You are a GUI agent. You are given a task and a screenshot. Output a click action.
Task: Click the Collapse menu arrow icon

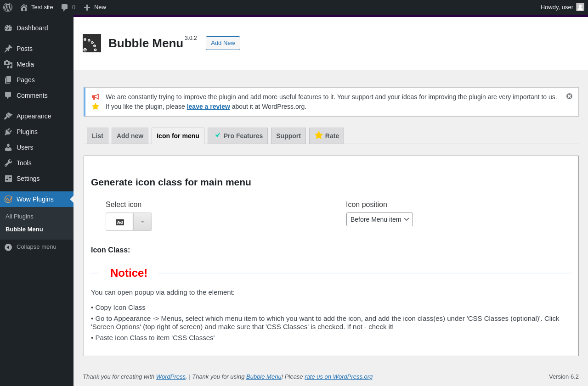coord(8,247)
